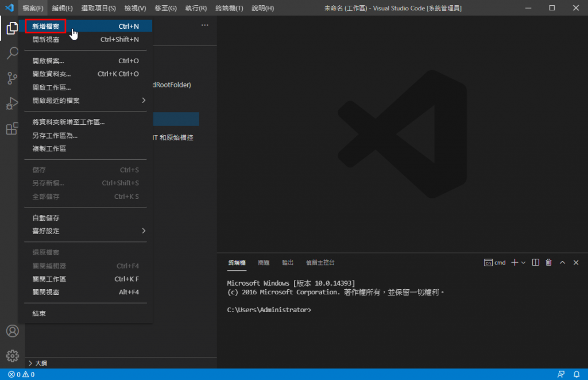Screen dimensions: 588x380
Task: Open the notifications bell icon
Action: click(x=577, y=374)
